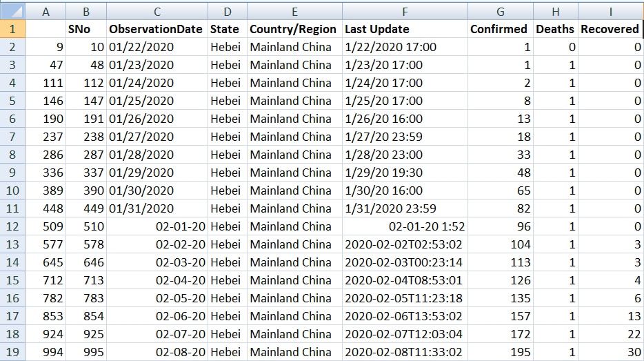Click the ObservationDate header cell
644x361 pixels.
pos(156,29)
